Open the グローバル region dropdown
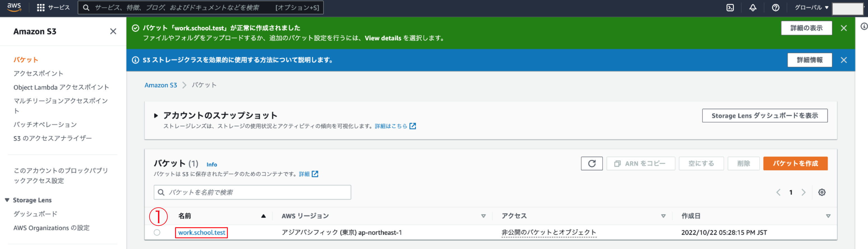Viewport: 868px width, 249px height. (811, 7)
